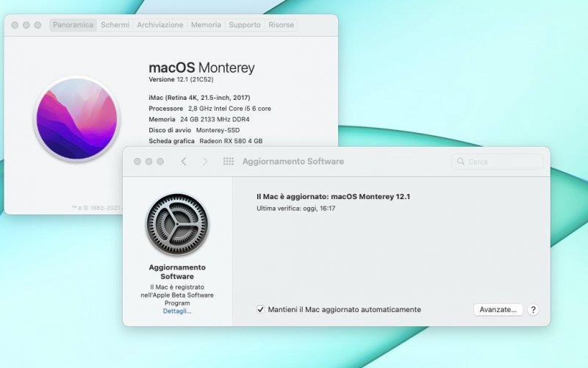The height and width of the screenshot is (368, 588).
Task: Click the Radeon RX 580 4 GB value
Action: coord(231,141)
